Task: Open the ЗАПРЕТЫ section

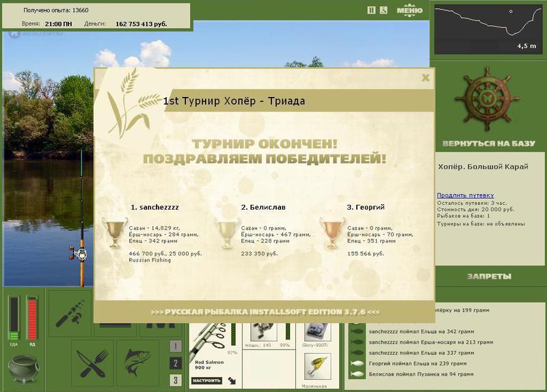Action: (x=489, y=277)
